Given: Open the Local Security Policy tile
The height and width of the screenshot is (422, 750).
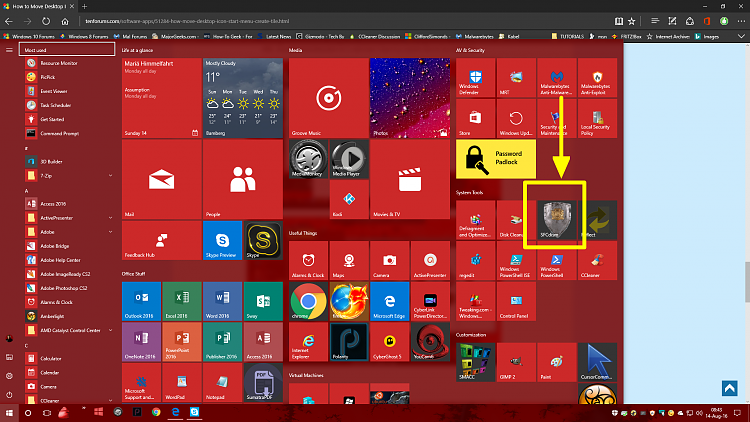Looking at the screenshot, I should click(597, 119).
